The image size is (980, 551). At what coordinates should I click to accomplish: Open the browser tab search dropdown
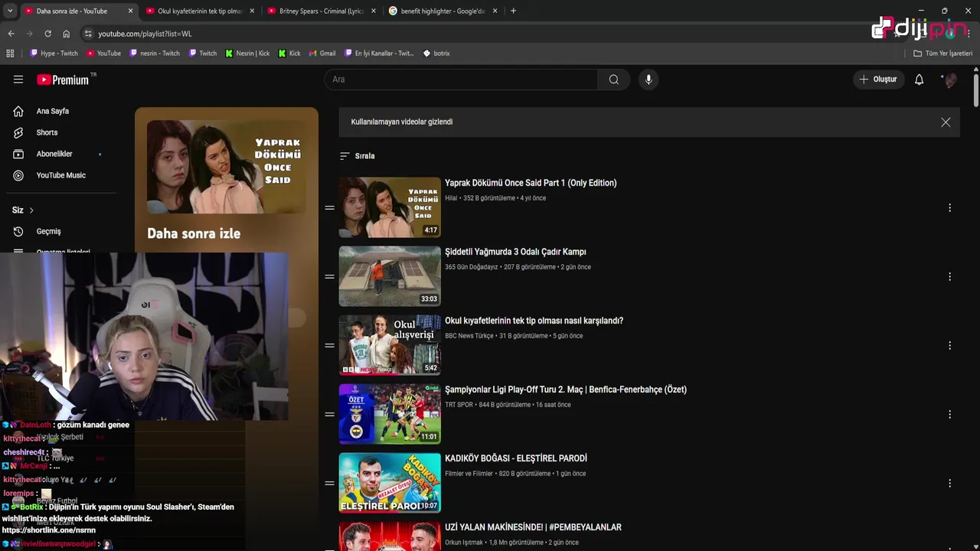9,11
